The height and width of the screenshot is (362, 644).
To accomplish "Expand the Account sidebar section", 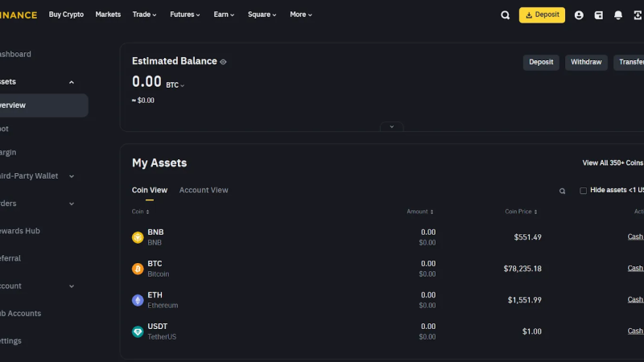I will [72, 286].
